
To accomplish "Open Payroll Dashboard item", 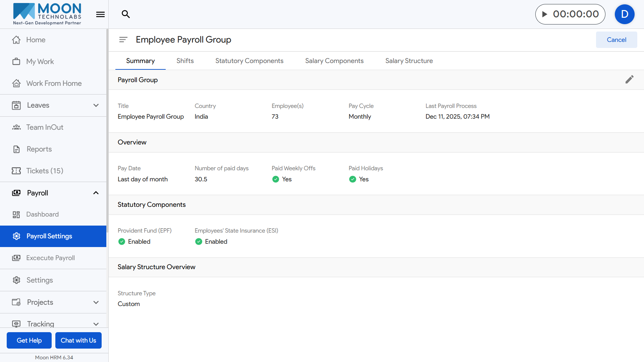I will coord(42,215).
